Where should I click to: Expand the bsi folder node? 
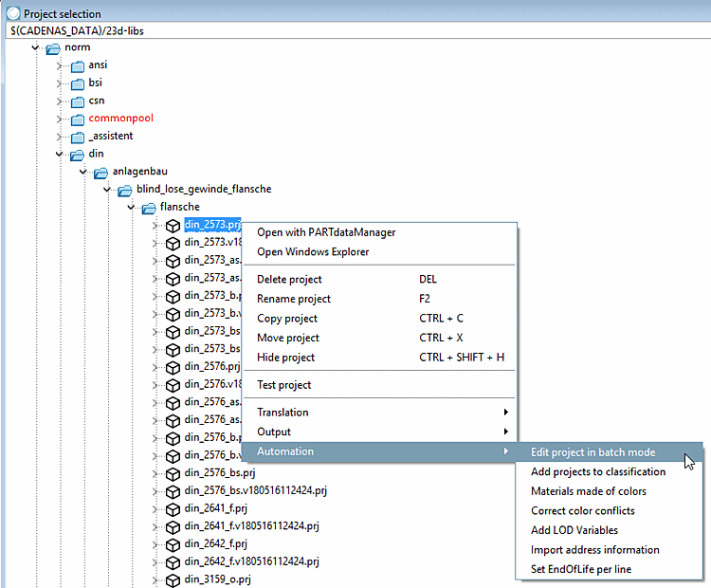(59, 83)
